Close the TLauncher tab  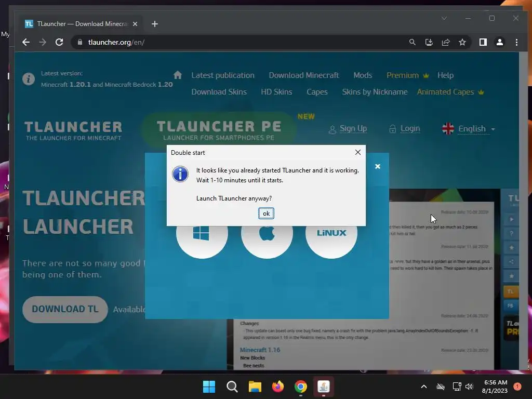[x=135, y=24]
